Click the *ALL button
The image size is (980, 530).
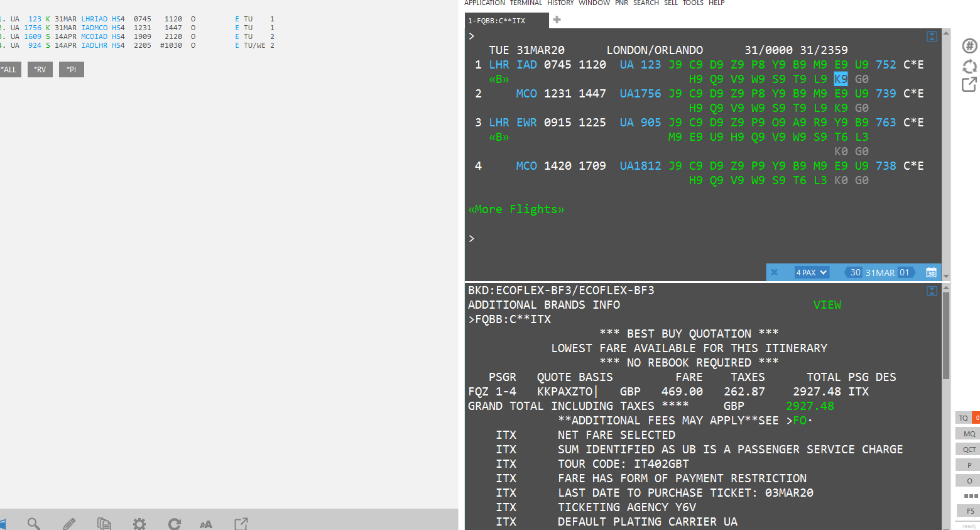point(9,69)
